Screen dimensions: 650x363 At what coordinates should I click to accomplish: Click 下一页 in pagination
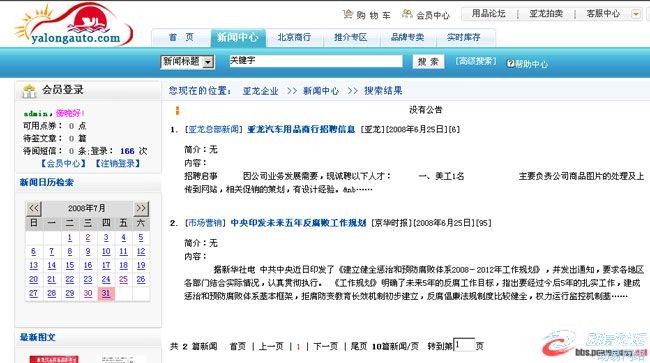click(325, 346)
